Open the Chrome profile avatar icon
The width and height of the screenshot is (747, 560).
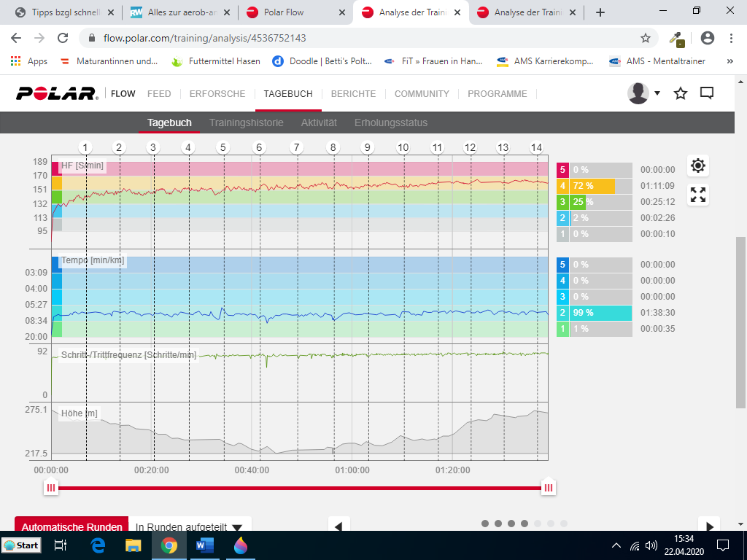707,38
